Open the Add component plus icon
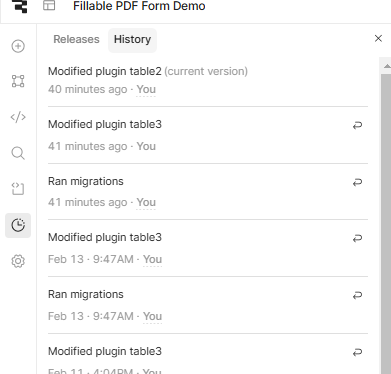This screenshot has height=374, width=391. [18, 46]
